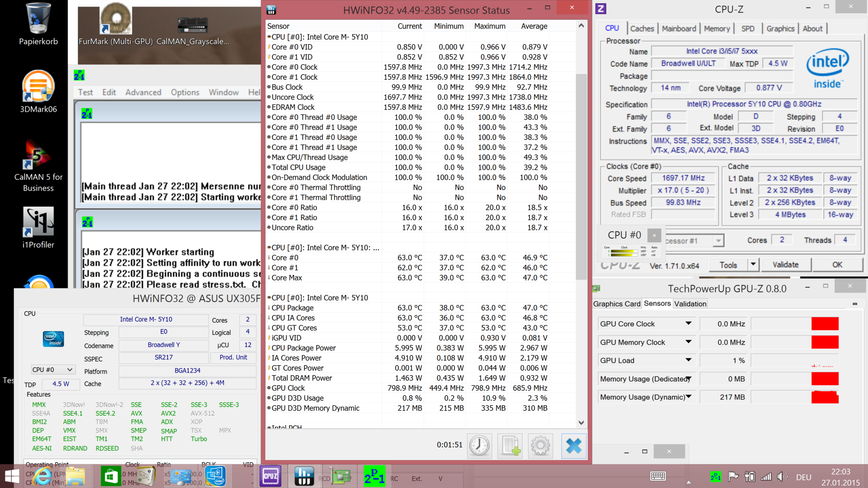Click the HWiNFO save report icon button
The width and height of the screenshot is (868, 488).
tap(510, 446)
